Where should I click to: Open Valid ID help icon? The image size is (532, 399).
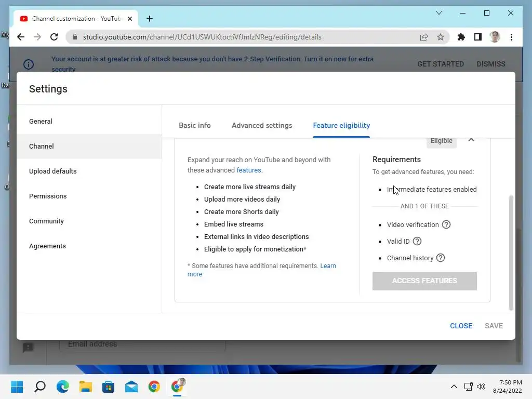click(417, 241)
